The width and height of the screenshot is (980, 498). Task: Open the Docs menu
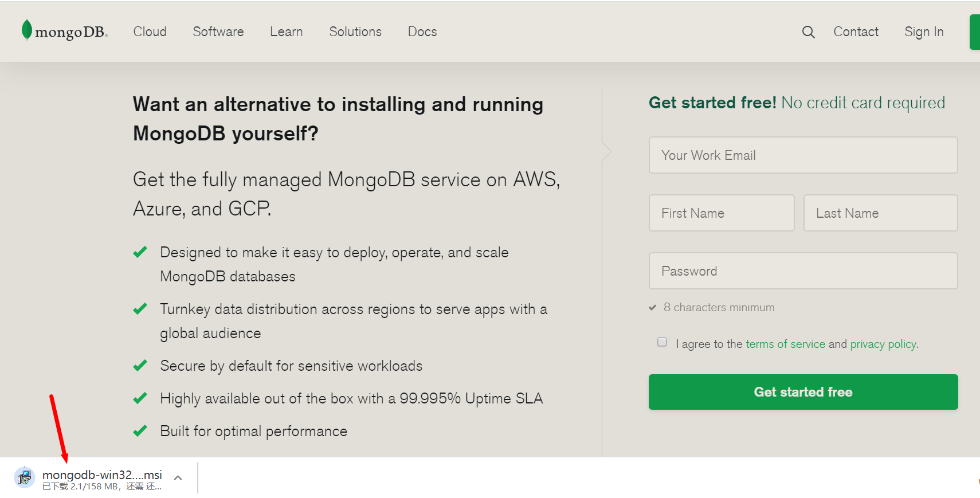pyautogui.click(x=422, y=32)
